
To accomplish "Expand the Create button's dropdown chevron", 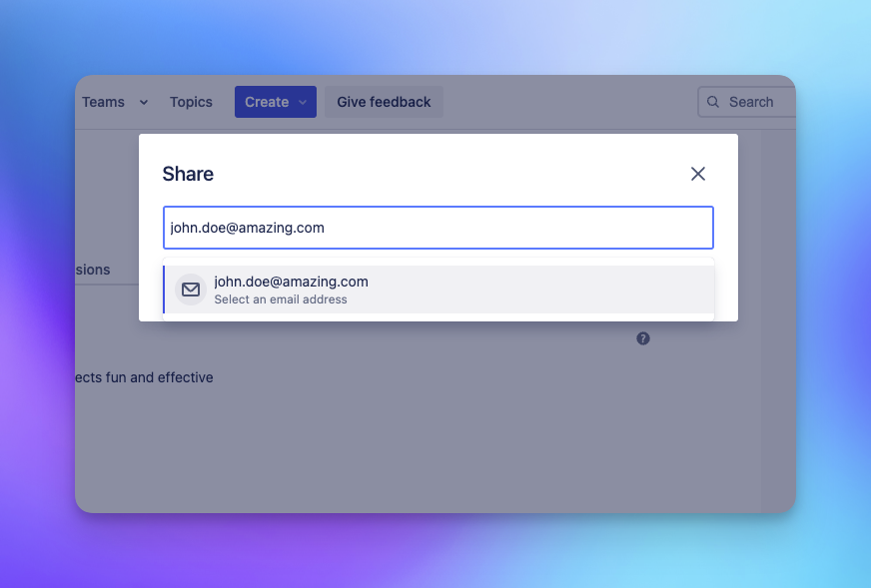I will (303, 101).
